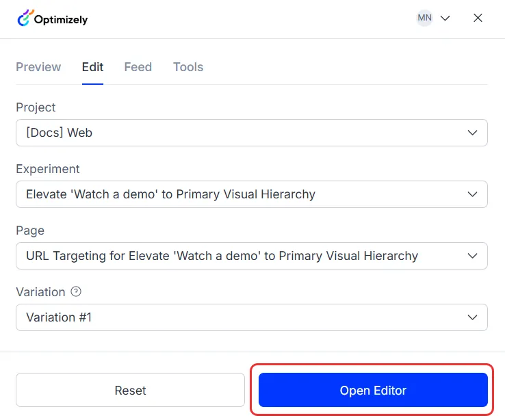Click the Variation help question icon

click(x=76, y=291)
